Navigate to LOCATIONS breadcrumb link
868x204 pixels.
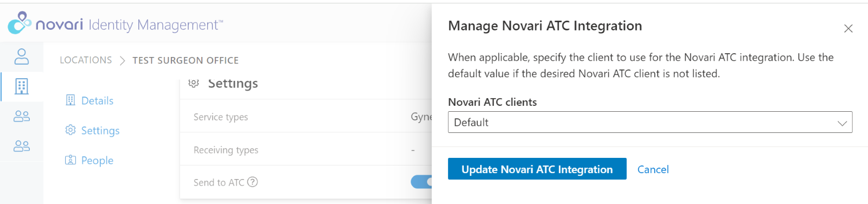coord(86,60)
